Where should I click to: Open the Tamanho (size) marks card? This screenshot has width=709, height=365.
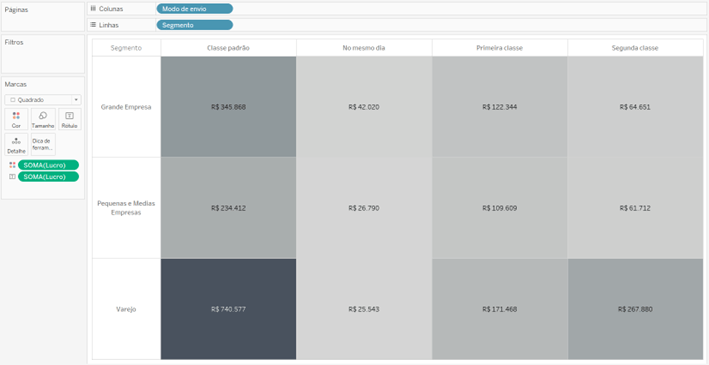tap(43, 119)
